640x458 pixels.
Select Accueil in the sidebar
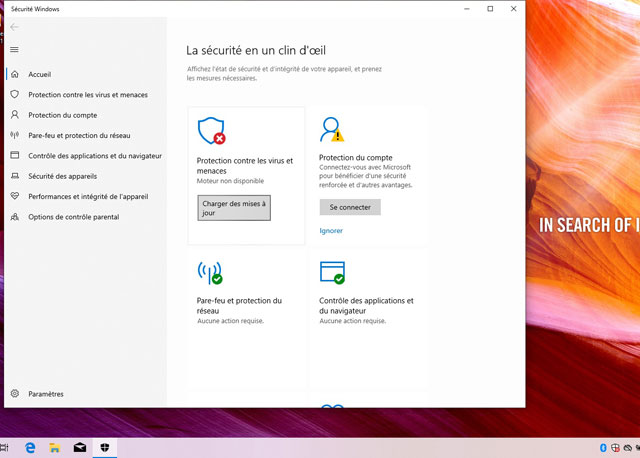pos(40,74)
